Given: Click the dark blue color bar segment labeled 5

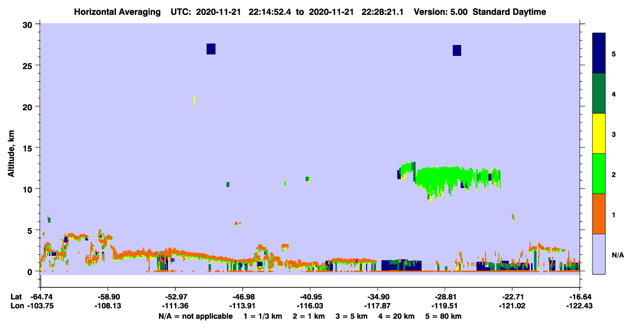Looking at the screenshot, I should click(599, 53).
